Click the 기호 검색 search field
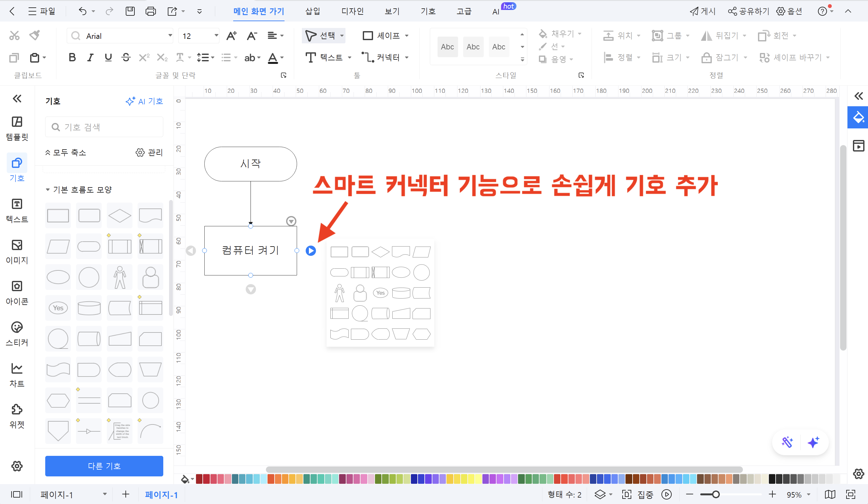The height and width of the screenshot is (504, 868). pos(104,127)
